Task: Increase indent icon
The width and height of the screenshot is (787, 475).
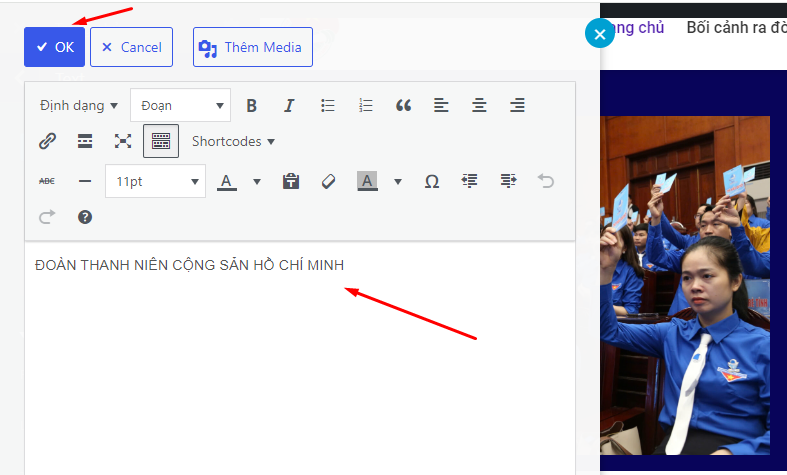Action: (508, 181)
